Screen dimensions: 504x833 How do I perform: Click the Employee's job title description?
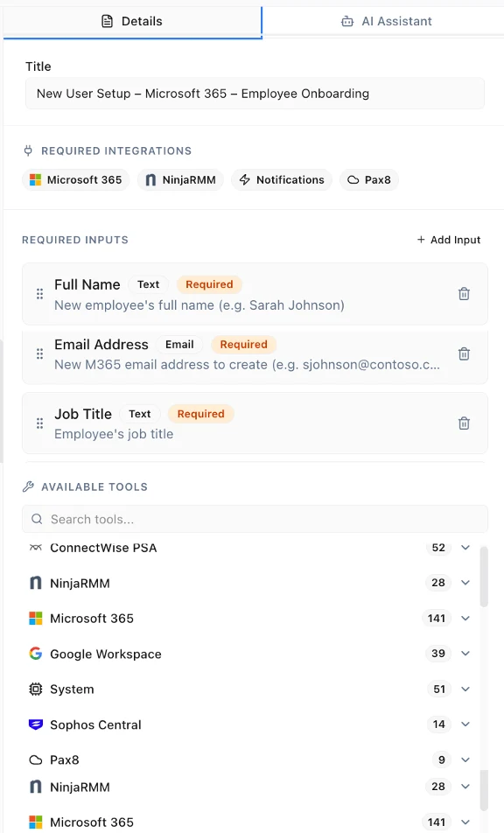pos(114,434)
